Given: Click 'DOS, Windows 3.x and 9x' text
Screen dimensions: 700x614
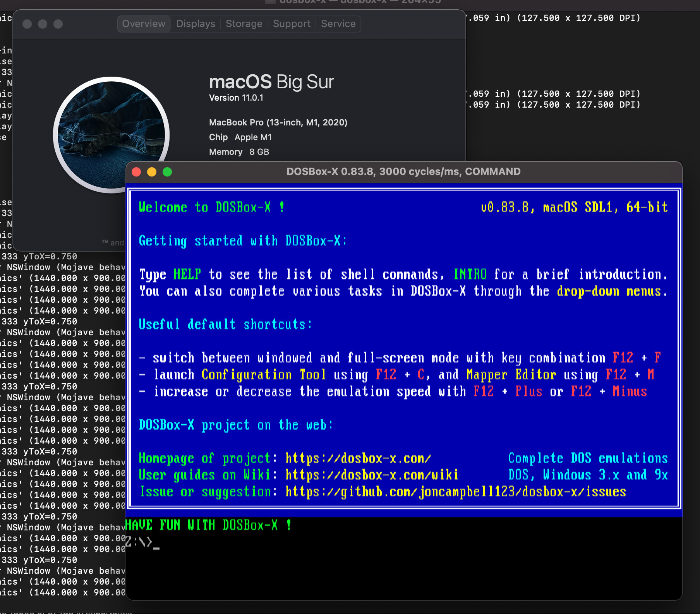Looking at the screenshot, I should coord(588,475).
